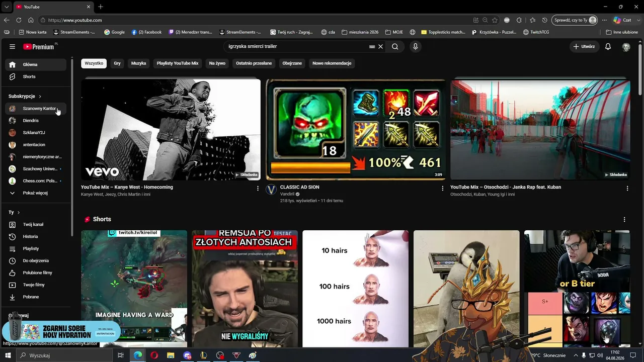The image size is (644, 362).
Task: Add this page to favorites star
Action: click(x=495, y=20)
